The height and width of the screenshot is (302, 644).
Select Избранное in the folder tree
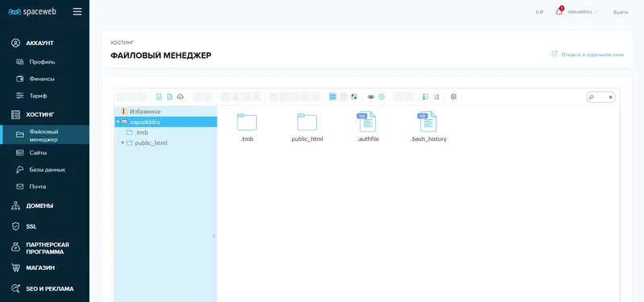145,111
